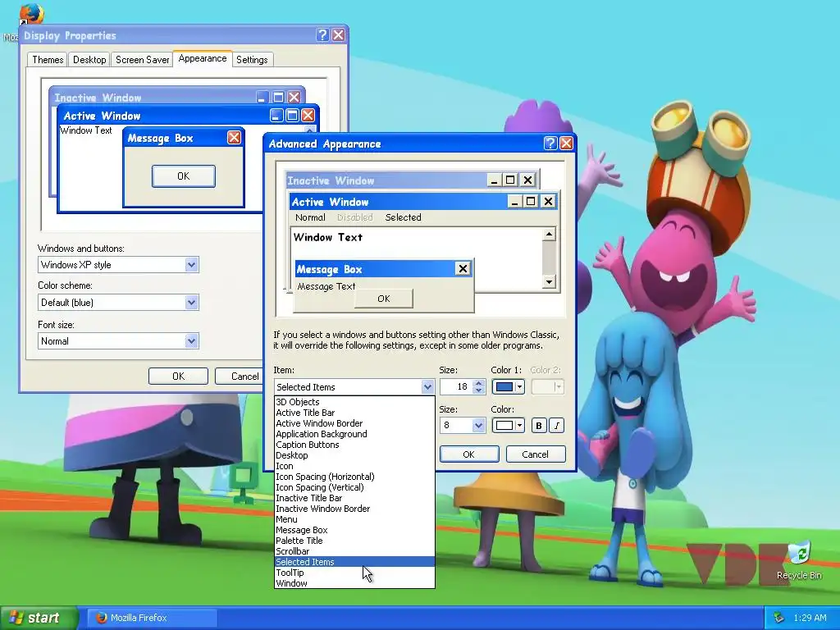This screenshot has height=630, width=840.
Task: Click the system tray notification icon
Action: point(779,618)
